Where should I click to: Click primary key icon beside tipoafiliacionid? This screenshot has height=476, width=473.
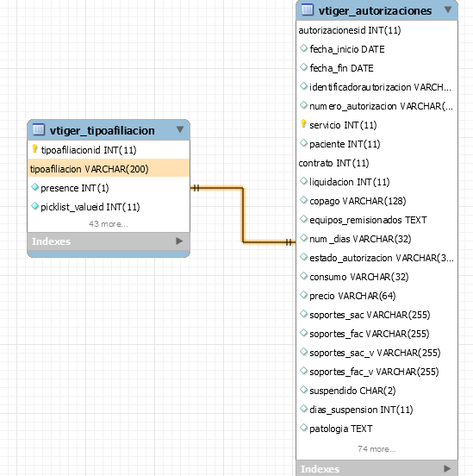coord(34,148)
